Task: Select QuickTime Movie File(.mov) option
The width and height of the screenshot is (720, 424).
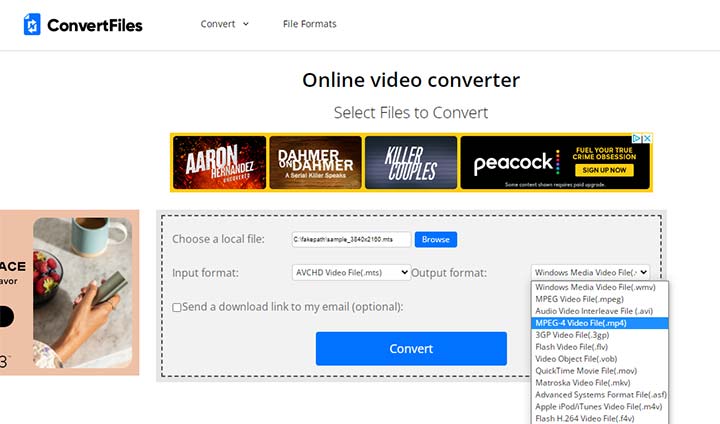Action: (x=600, y=371)
